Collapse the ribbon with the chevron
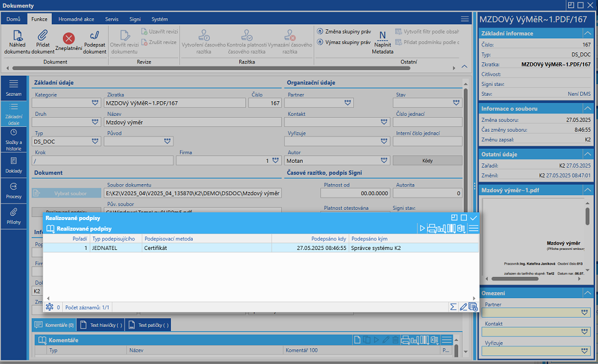This screenshot has height=364, width=598. tap(464, 66)
